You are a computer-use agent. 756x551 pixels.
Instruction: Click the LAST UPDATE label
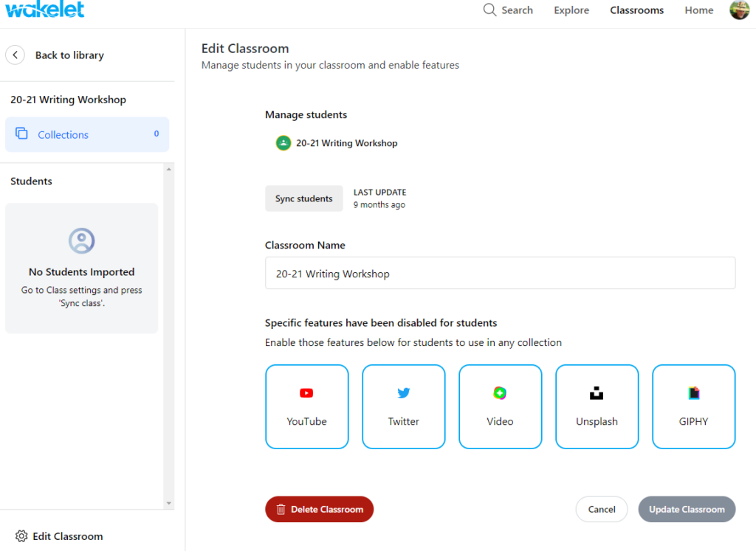pos(380,193)
